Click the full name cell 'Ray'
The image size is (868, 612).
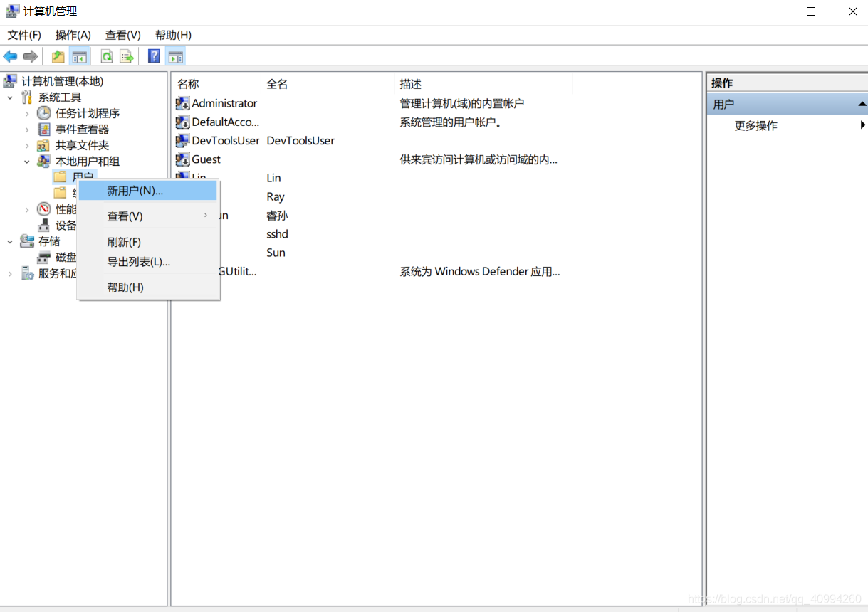(276, 196)
